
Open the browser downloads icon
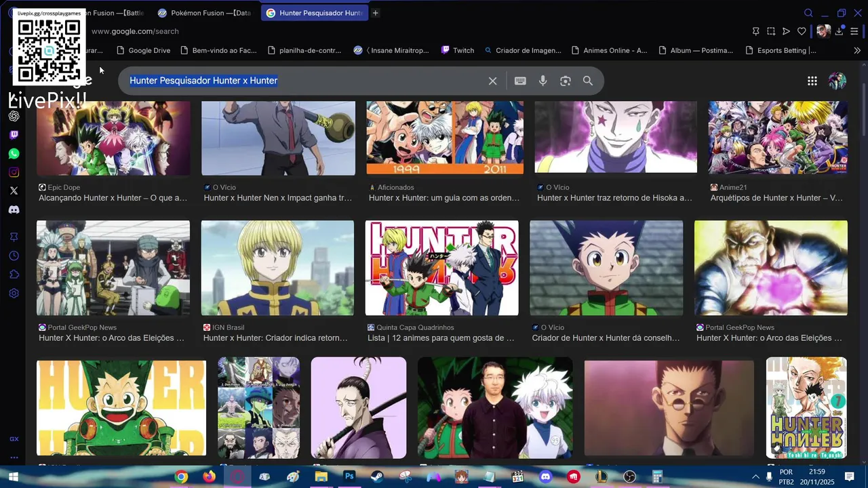point(840,31)
